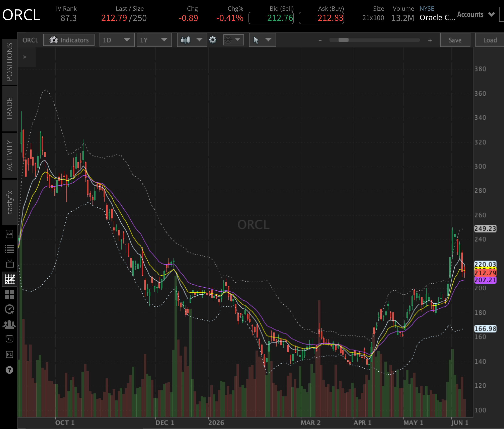Select the chart graph icon in sidebar
This screenshot has height=429, width=504.
coord(10,279)
